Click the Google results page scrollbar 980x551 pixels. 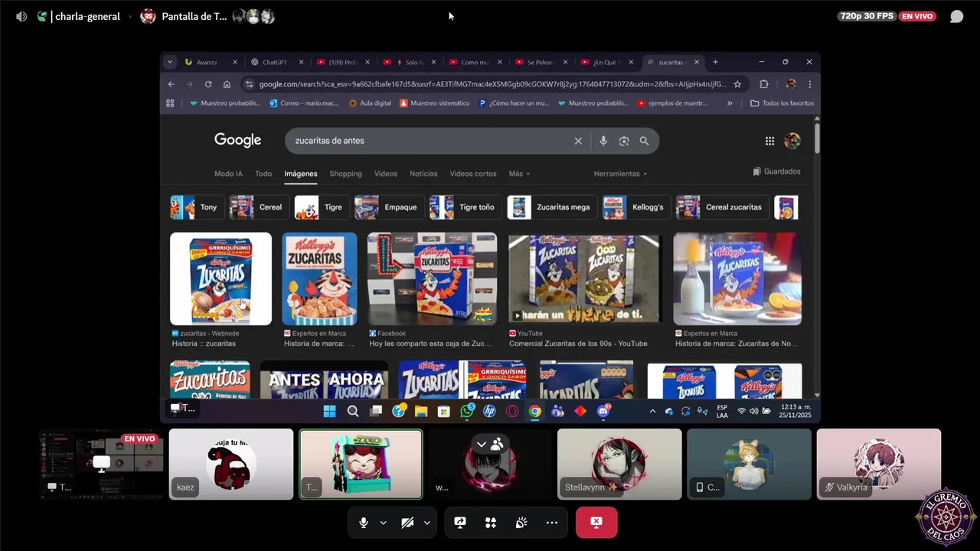(817, 138)
